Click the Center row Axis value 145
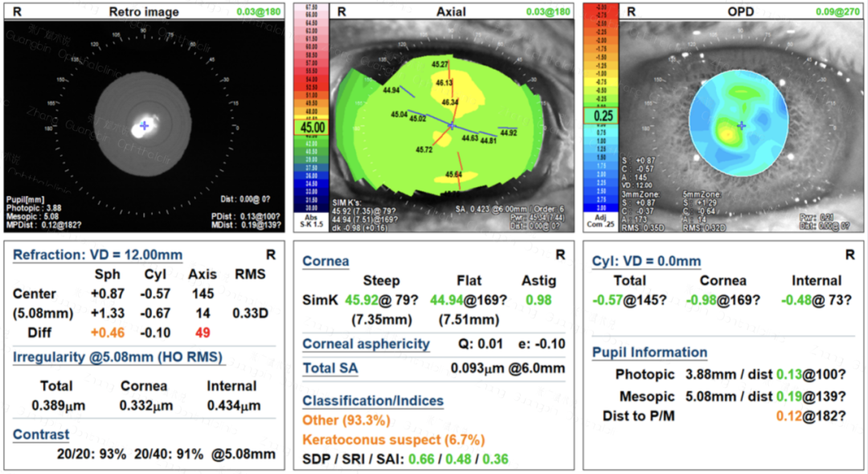The width and height of the screenshot is (868, 474). pyautogui.click(x=203, y=294)
